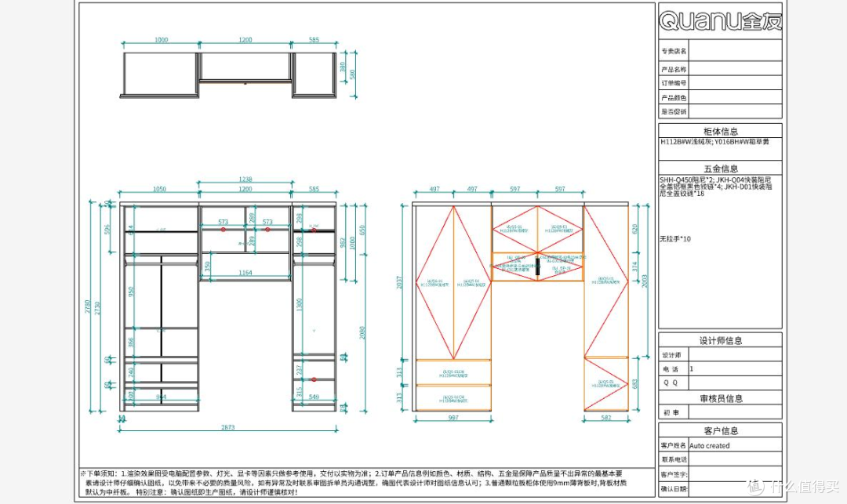Image resolution: width=847 pixels, height=504 pixels.
Task: Select the 是否促销 label cell
Action: 674,112
